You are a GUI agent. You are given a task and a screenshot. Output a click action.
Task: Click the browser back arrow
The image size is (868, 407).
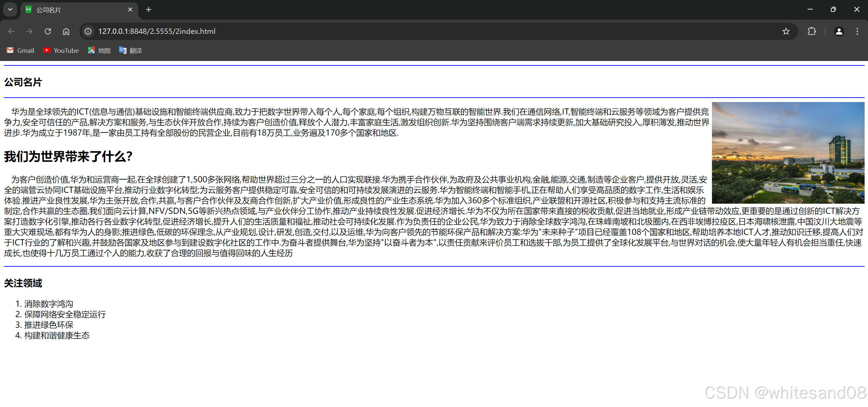point(11,31)
